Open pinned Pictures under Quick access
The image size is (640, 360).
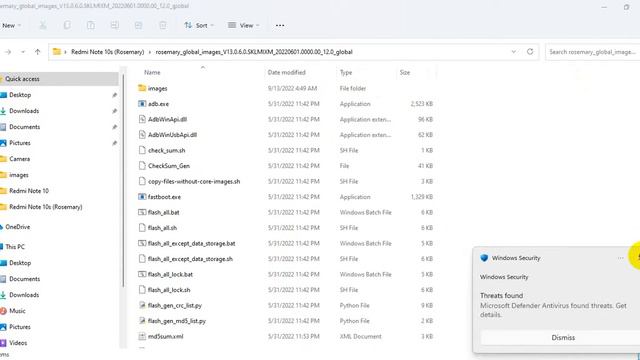coord(20,143)
